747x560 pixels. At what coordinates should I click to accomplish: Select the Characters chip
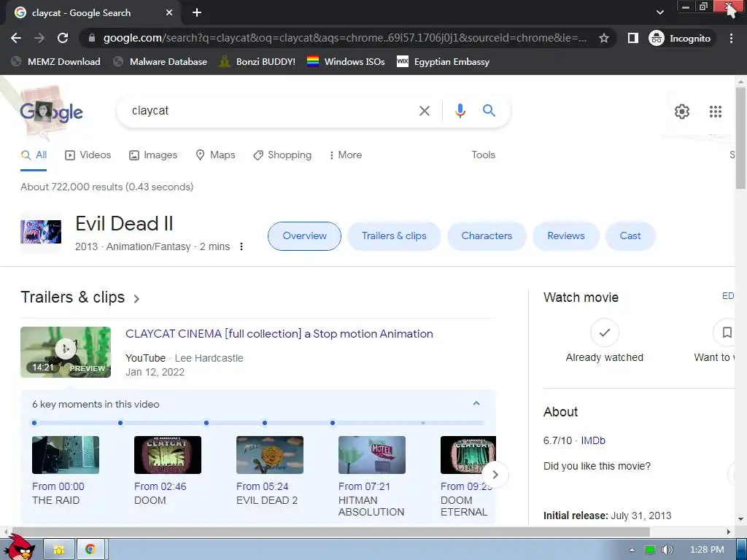click(487, 236)
